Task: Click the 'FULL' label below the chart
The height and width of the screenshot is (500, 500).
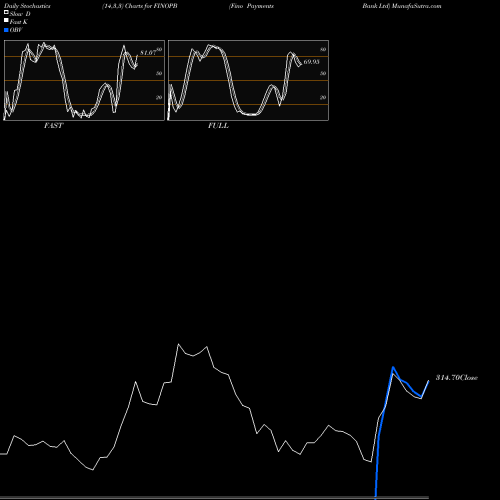Action: click(x=218, y=126)
